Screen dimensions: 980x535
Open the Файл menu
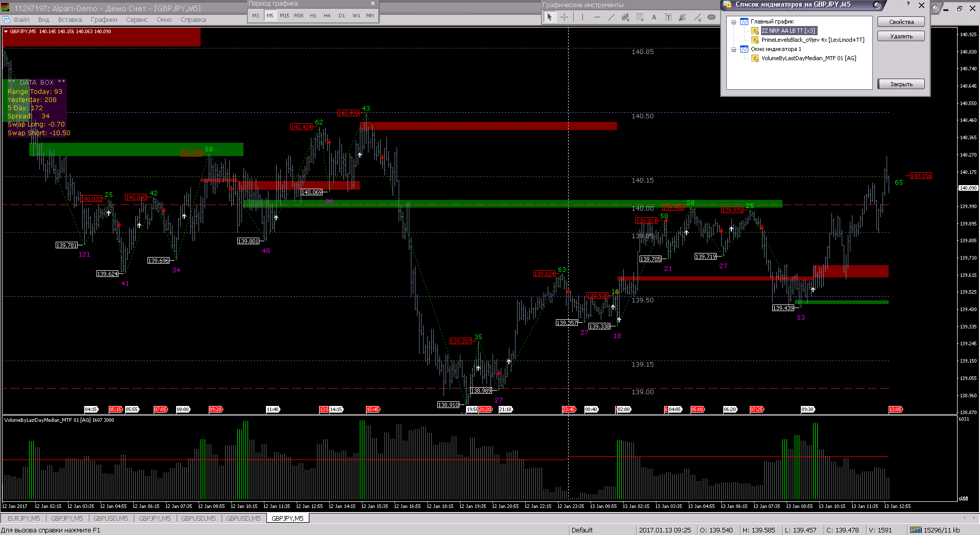pos(21,20)
